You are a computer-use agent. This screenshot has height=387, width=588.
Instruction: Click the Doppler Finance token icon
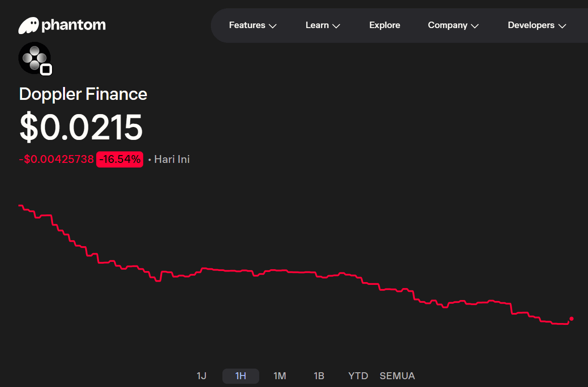(34, 58)
